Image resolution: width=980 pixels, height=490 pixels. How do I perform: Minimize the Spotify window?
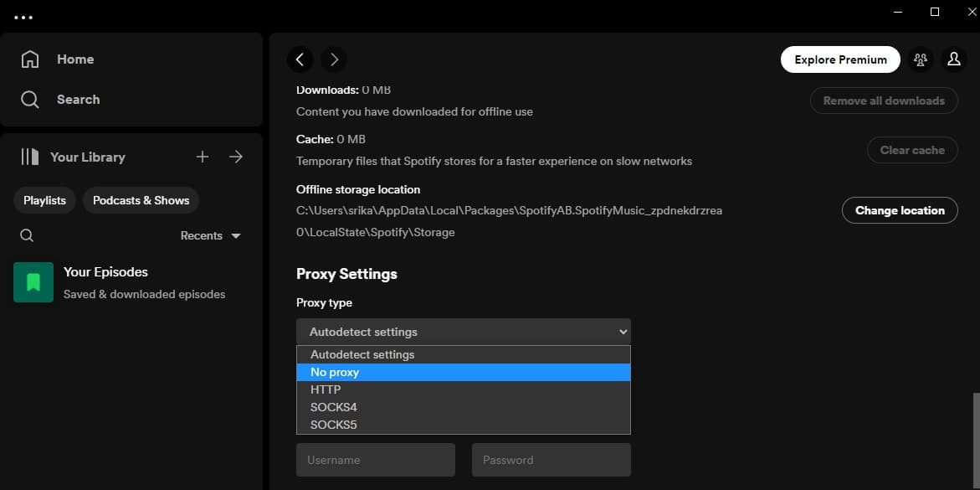[x=898, y=12]
